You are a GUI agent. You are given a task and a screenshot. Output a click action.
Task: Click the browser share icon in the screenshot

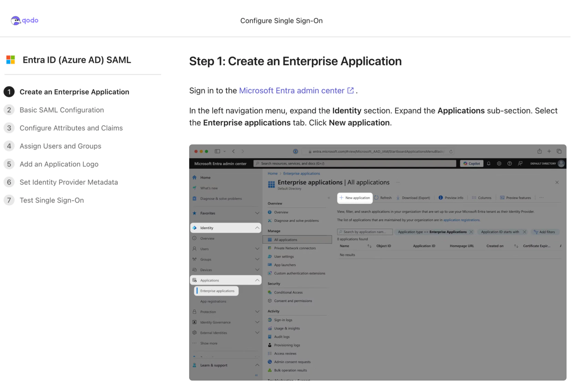coord(539,151)
